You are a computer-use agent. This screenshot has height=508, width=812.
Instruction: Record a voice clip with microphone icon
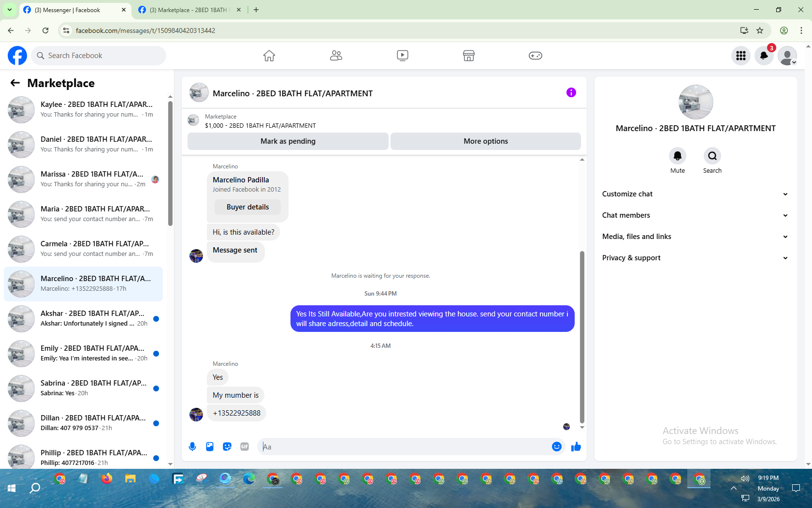coord(192,447)
